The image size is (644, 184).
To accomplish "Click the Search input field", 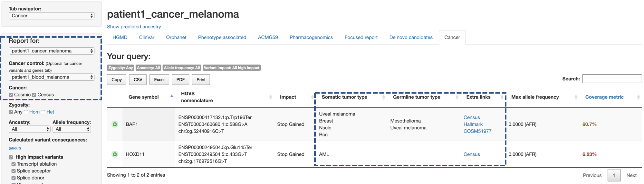I will [612, 79].
